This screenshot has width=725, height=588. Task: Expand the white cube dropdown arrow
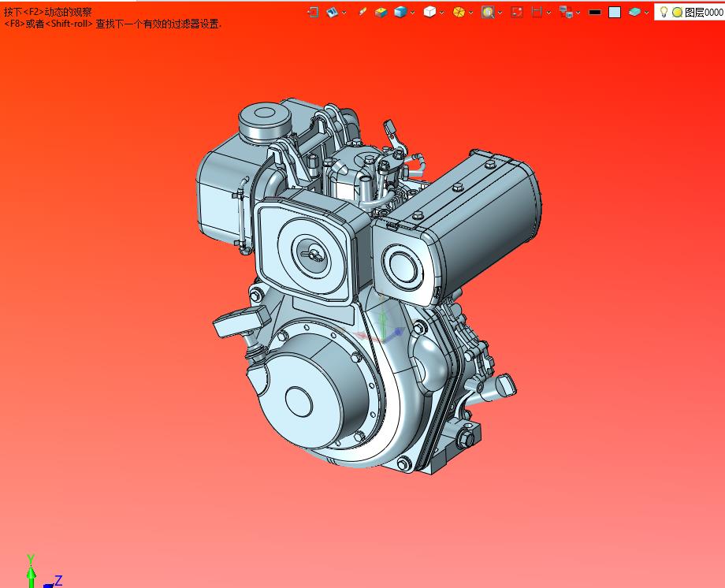441,13
